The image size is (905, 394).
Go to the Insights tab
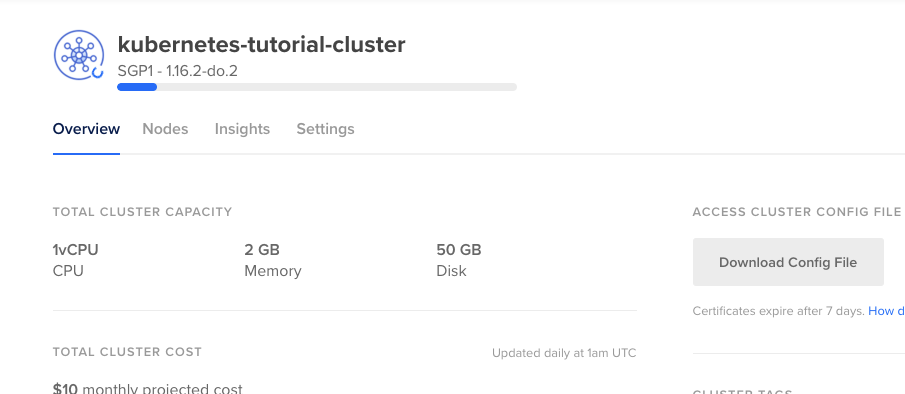click(x=242, y=129)
